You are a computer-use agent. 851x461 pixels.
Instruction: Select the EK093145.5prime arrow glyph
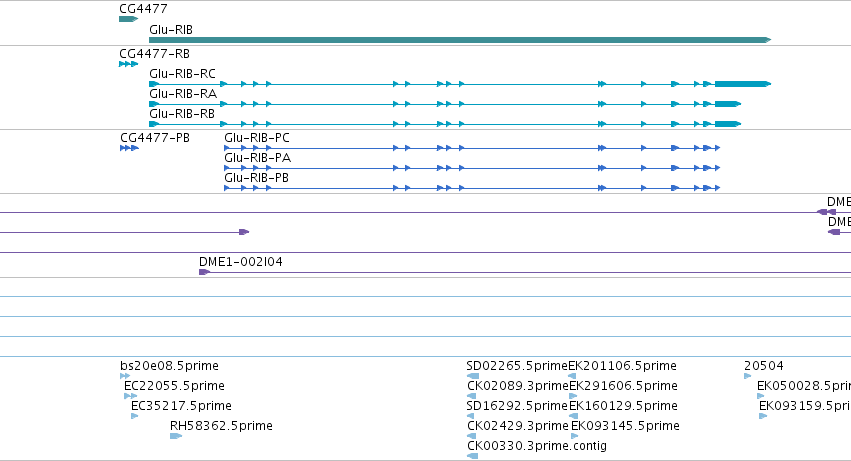574,435
